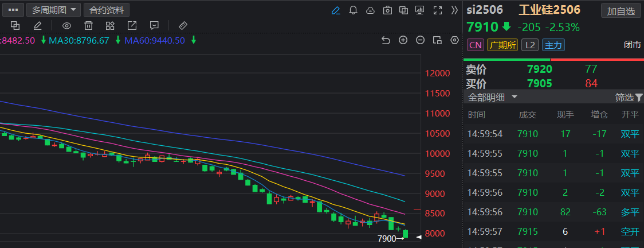644x248 pixels.
Task: Click the 多平 label in the trade list
Action: tap(630, 212)
